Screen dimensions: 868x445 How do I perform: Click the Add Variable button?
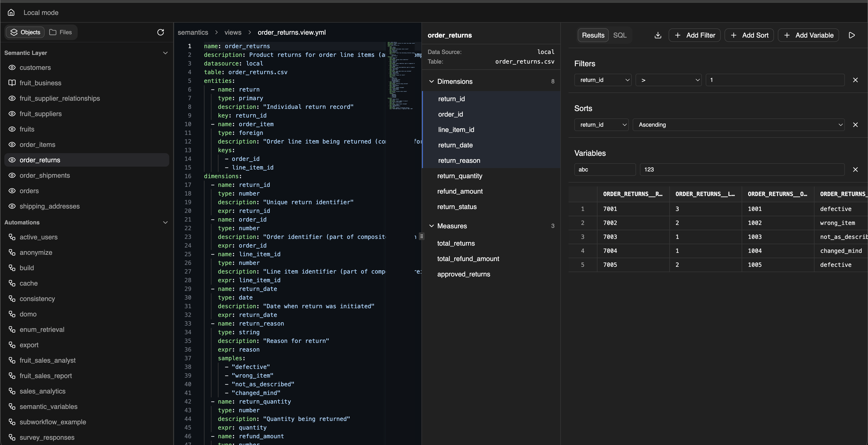[808, 35]
